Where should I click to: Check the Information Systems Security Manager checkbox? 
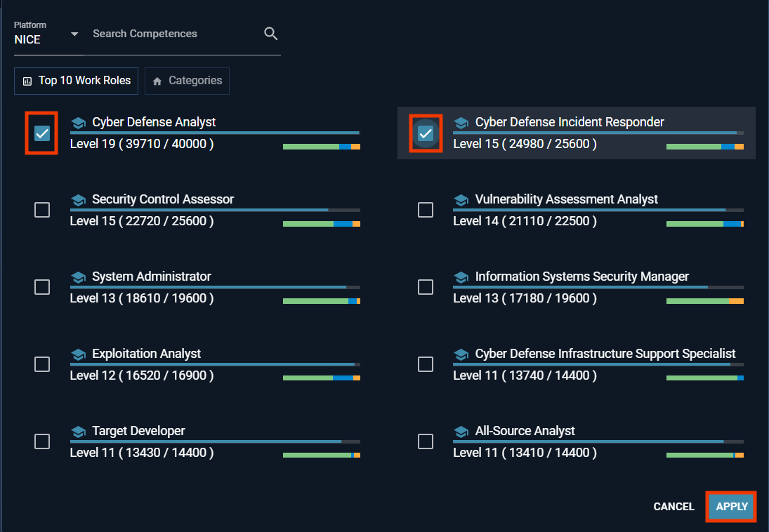(425, 287)
